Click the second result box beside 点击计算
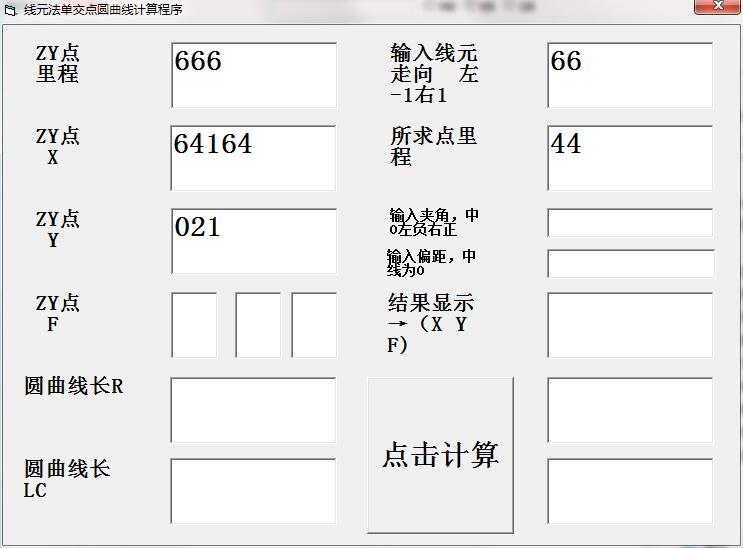The image size is (743, 548). click(x=630, y=410)
